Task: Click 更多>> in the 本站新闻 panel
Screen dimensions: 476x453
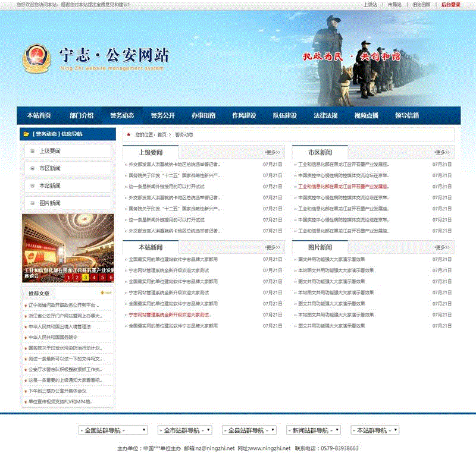Action: (273, 247)
